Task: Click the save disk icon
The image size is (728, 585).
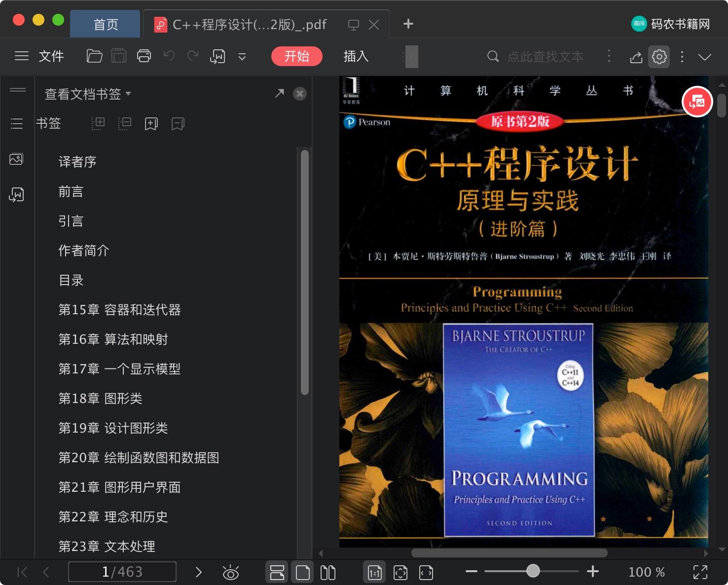Action: point(119,56)
